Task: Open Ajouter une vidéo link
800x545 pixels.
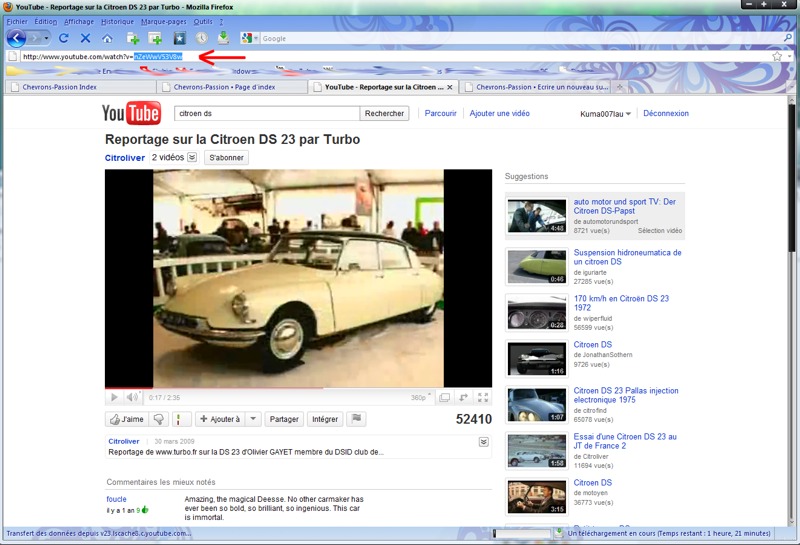Action: pyautogui.click(x=499, y=113)
